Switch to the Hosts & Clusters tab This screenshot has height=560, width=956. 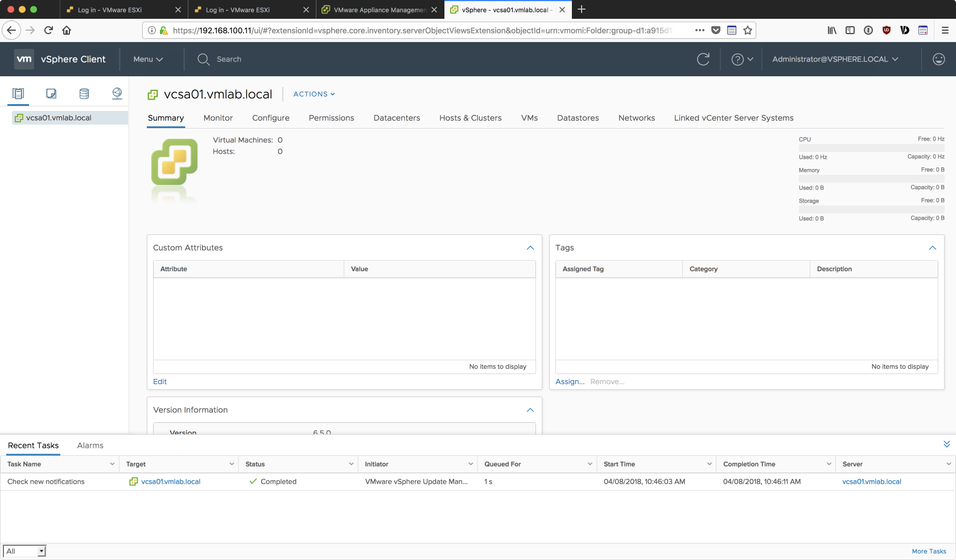click(470, 118)
